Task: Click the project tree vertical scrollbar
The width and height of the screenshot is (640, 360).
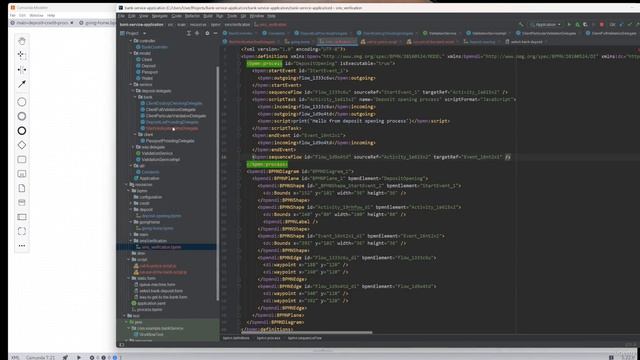Action: click(x=218, y=184)
